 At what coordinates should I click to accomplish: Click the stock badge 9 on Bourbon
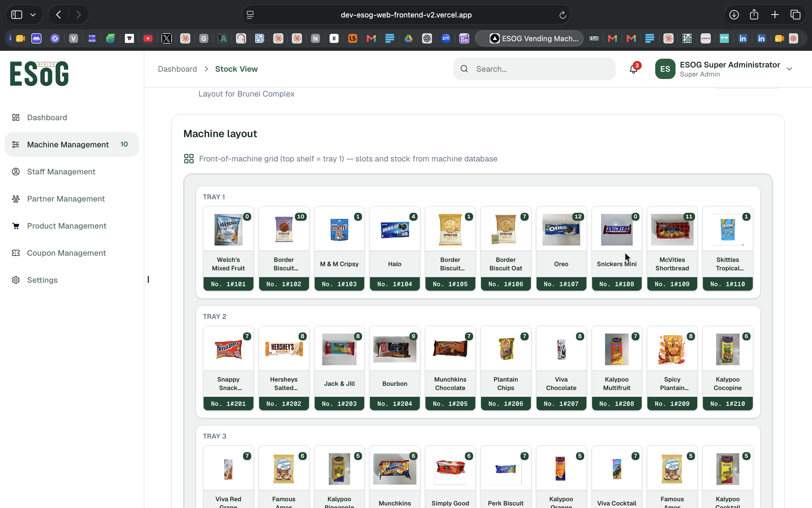pos(413,336)
